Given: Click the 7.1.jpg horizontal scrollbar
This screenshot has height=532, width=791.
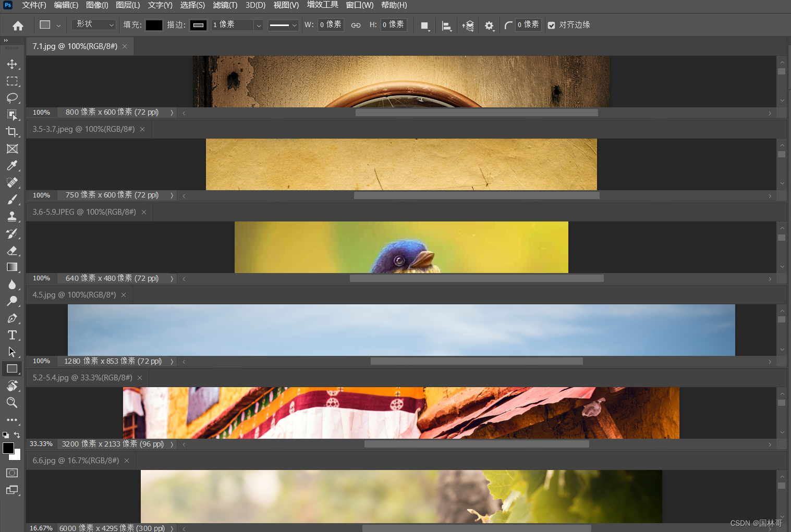Looking at the screenshot, I should [477, 113].
